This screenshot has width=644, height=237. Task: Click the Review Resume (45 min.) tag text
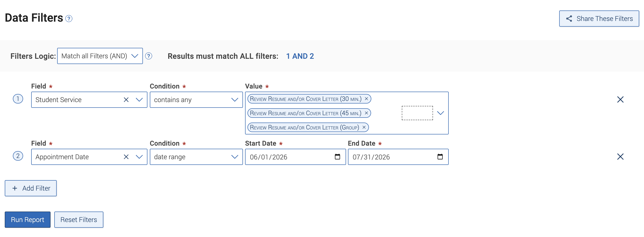pos(306,113)
